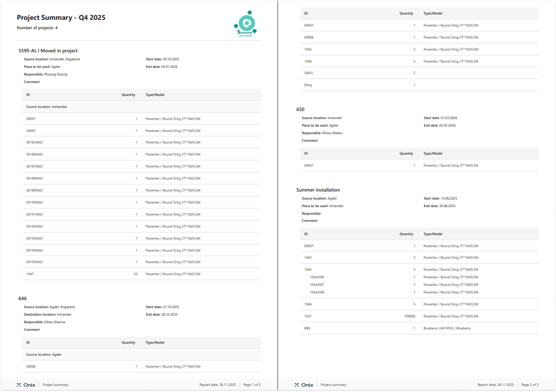Click the Project Summary - Q4 2025 heading
The image size is (556, 392).
click(x=61, y=17)
